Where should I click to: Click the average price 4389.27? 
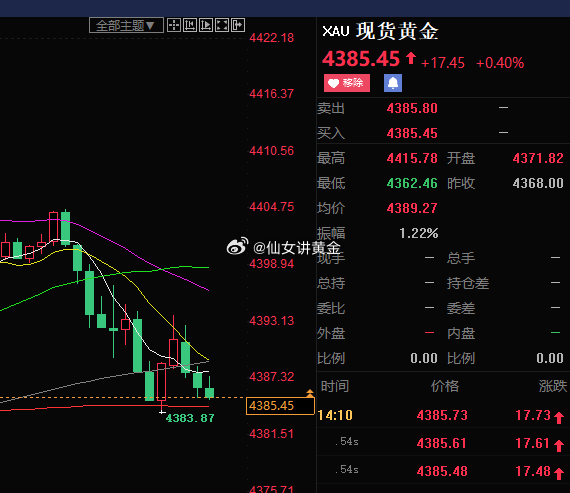(412, 208)
